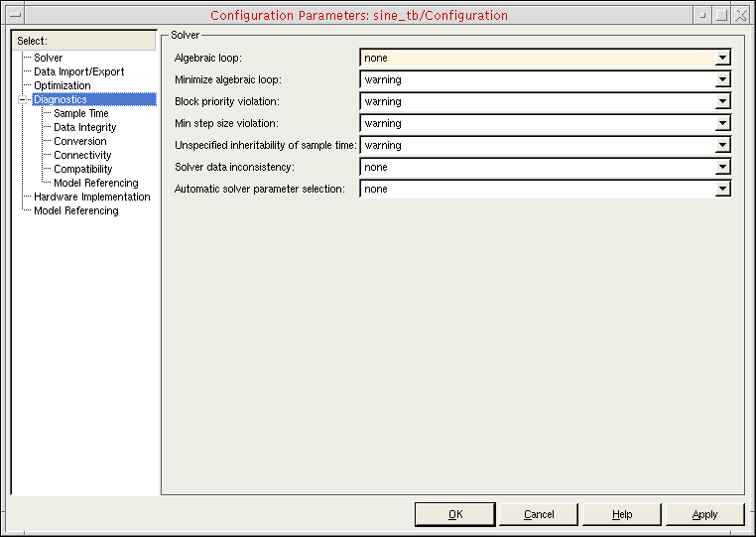The width and height of the screenshot is (756, 537).
Task: Select the Optimization category
Action: pyautogui.click(x=62, y=85)
